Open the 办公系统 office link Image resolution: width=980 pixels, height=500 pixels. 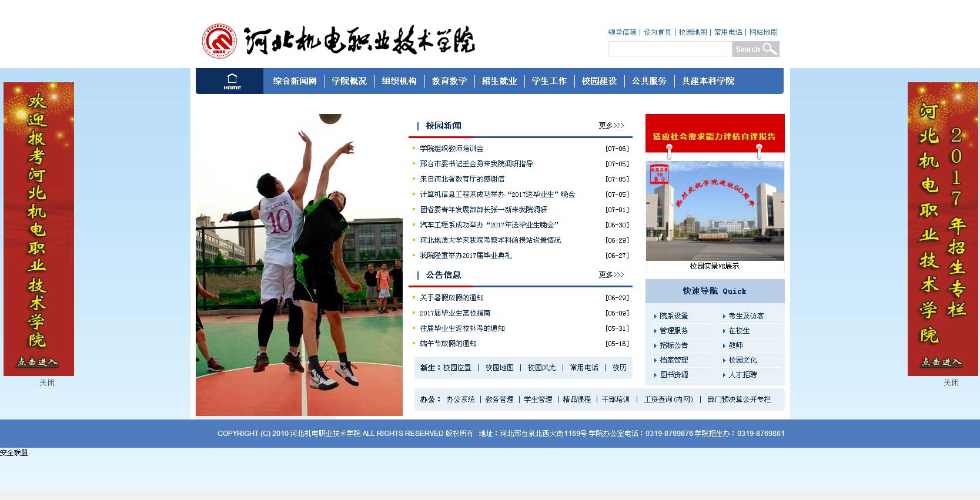[x=460, y=400]
